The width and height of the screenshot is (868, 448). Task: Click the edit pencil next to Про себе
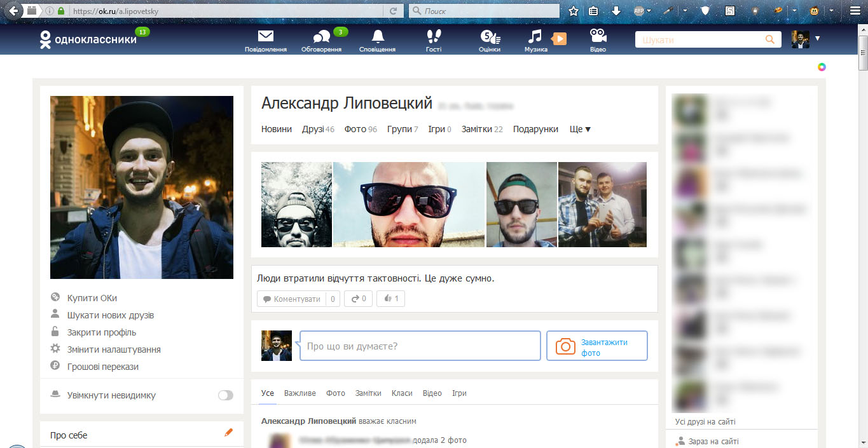[x=228, y=433]
